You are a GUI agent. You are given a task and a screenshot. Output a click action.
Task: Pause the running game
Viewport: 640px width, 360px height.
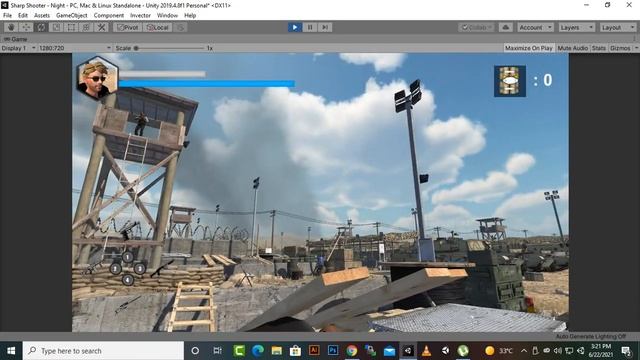tap(310, 27)
